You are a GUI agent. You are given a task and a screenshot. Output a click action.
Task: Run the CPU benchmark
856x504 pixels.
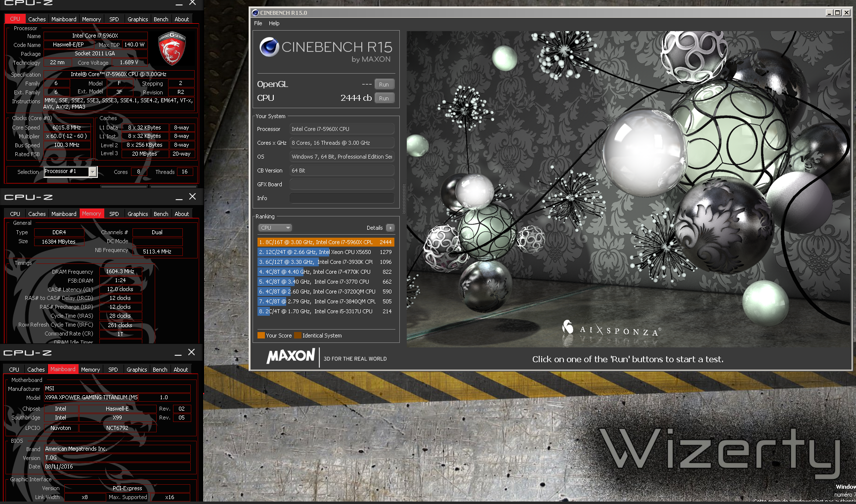(384, 98)
